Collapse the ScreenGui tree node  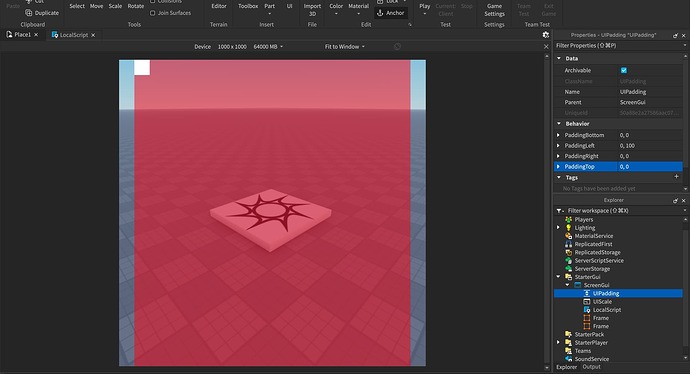[x=568, y=285]
